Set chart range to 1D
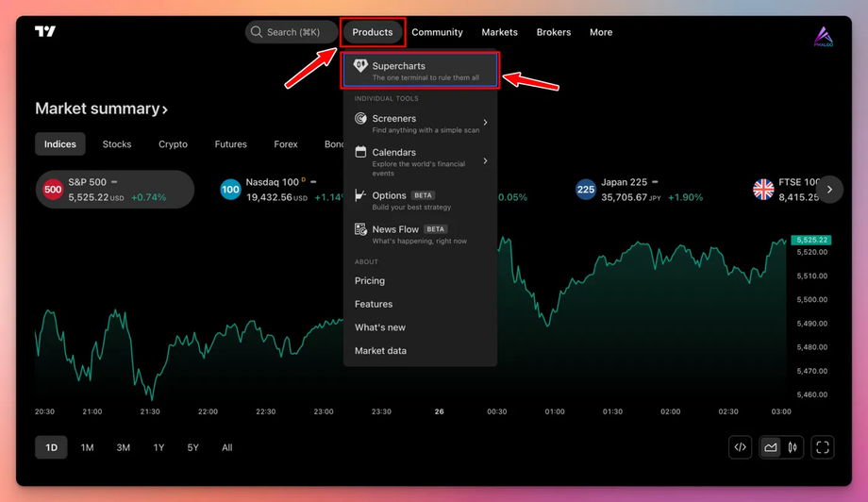 (52, 447)
